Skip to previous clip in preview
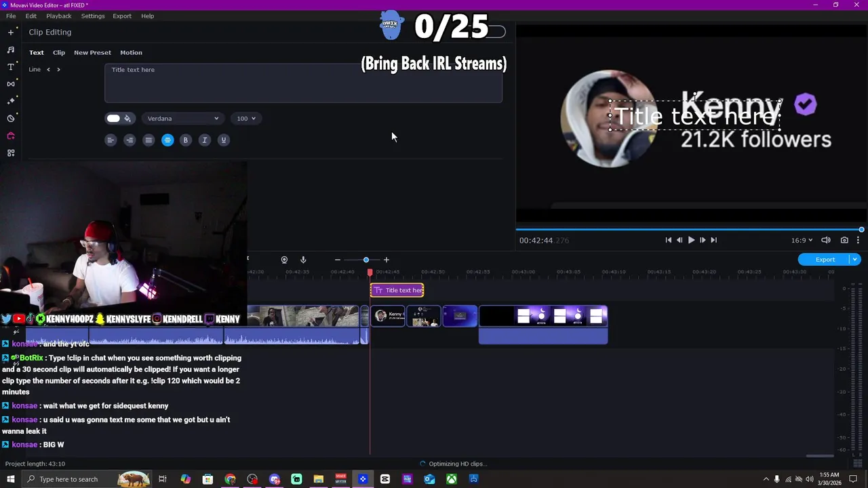Image resolution: width=868 pixels, height=488 pixels. pos(668,240)
